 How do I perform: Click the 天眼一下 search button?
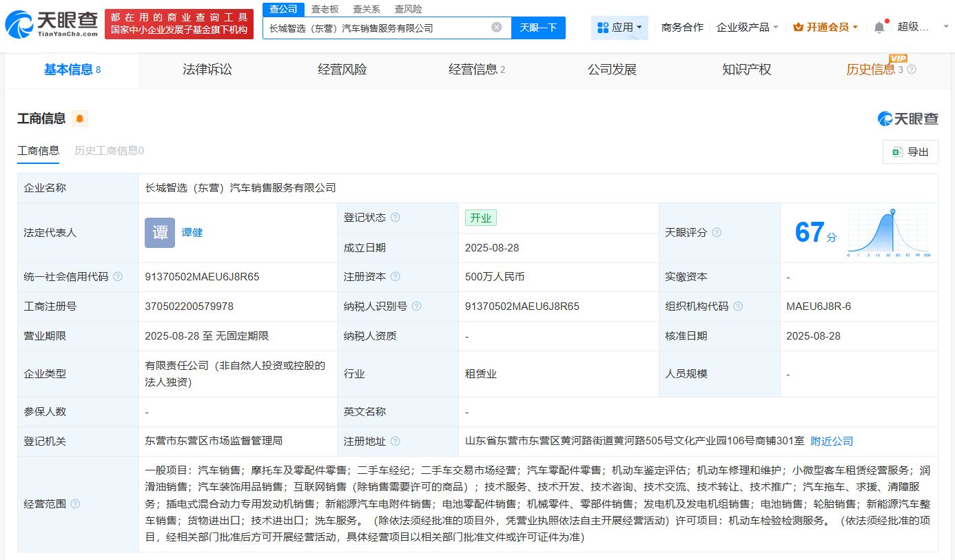click(x=540, y=28)
